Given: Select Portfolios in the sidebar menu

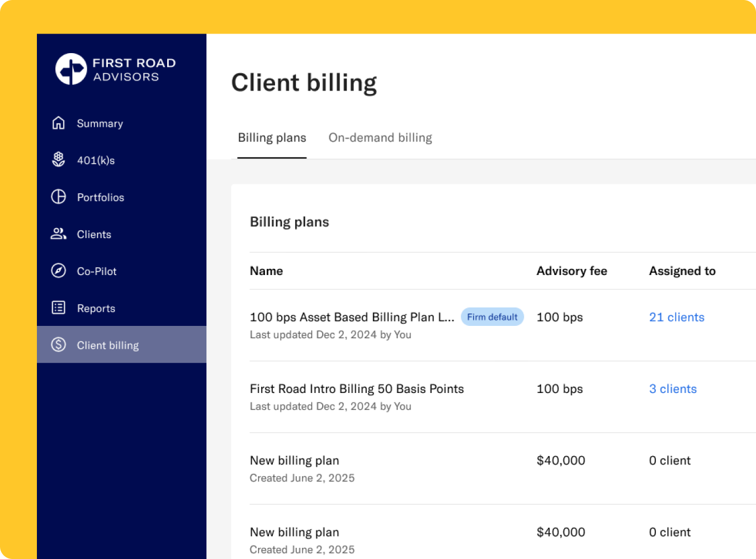Looking at the screenshot, I should tap(101, 197).
